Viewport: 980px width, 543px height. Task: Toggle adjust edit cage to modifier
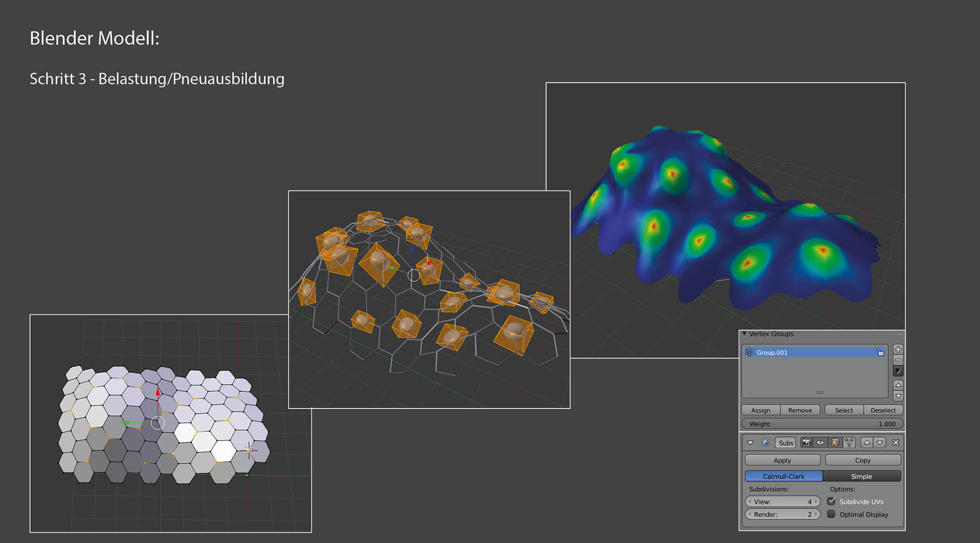849,443
